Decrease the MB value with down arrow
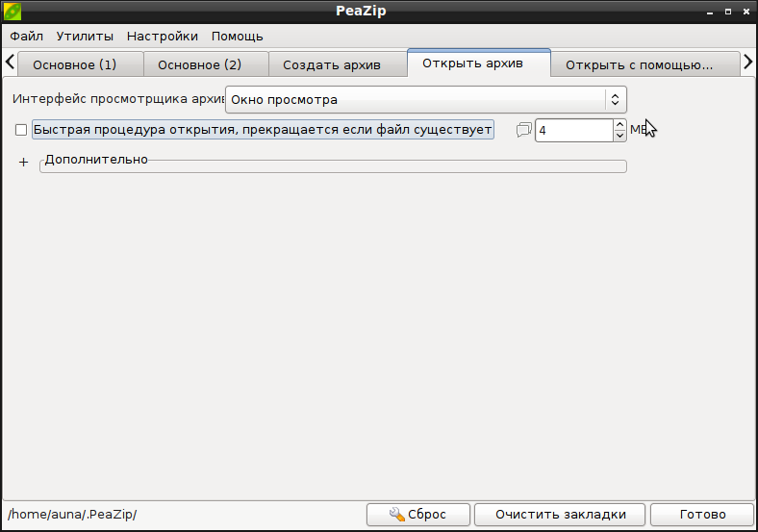This screenshot has width=758, height=532. (x=619, y=136)
